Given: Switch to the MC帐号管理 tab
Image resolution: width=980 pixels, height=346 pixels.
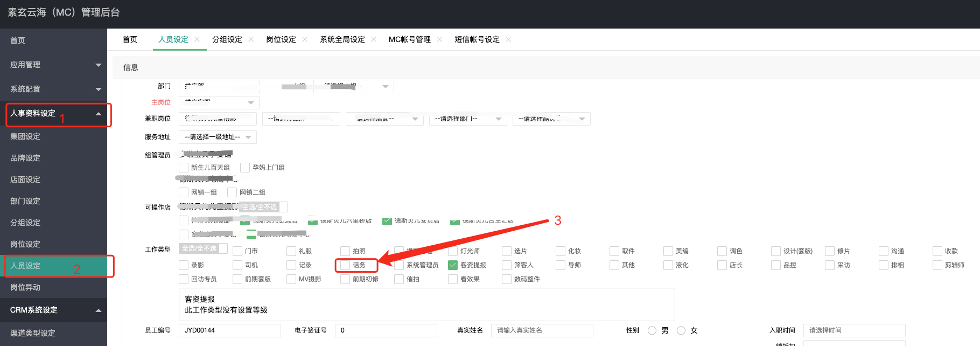Looking at the screenshot, I should [x=409, y=39].
